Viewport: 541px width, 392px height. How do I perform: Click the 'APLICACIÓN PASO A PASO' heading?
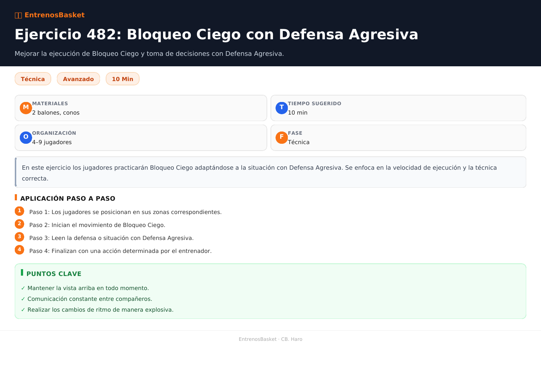coord(68,199)
